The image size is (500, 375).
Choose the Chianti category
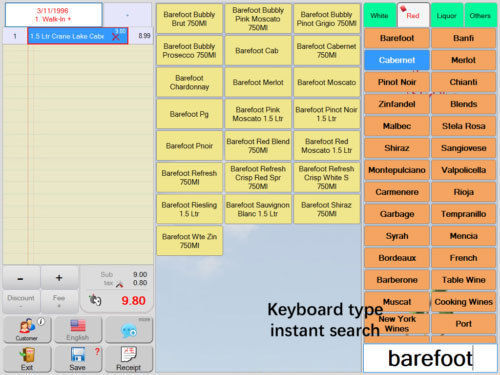[464, 82]
